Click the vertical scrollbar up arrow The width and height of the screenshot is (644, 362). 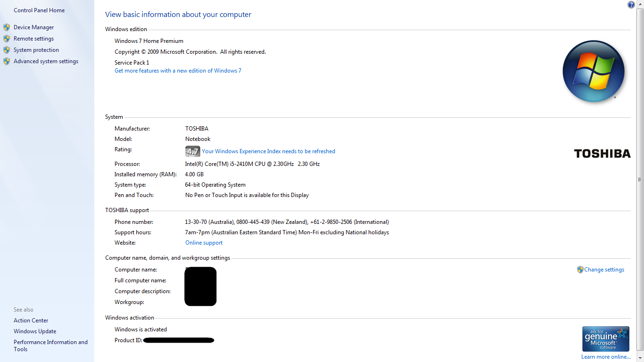tap(640, 4)
